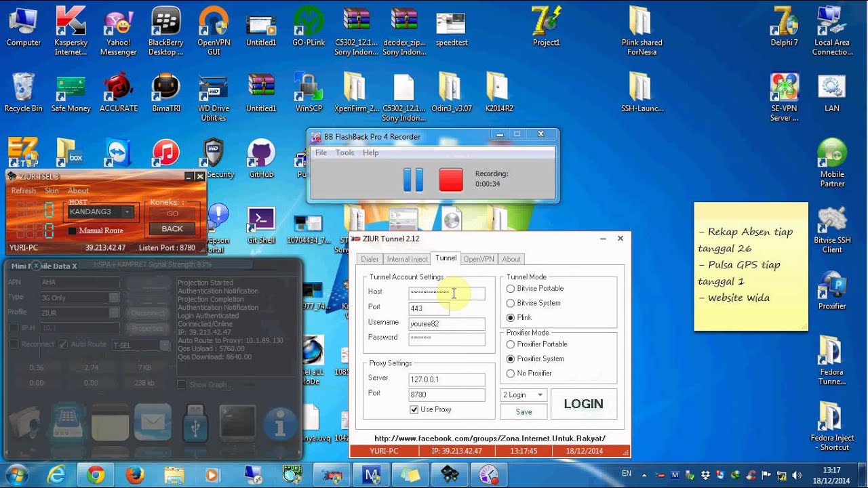Click Disconnect in Mini Mobile Data

tap(147, 313)
